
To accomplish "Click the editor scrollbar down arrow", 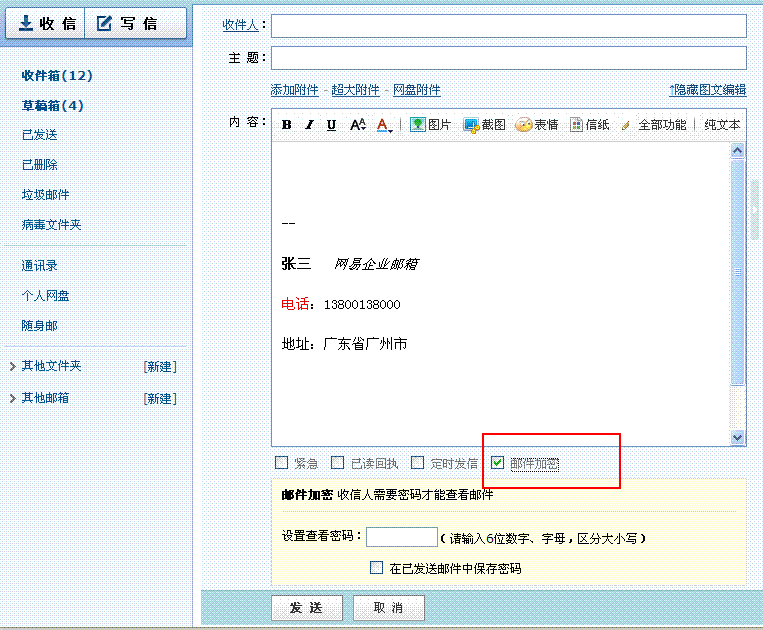I will [x=738, y=437].
